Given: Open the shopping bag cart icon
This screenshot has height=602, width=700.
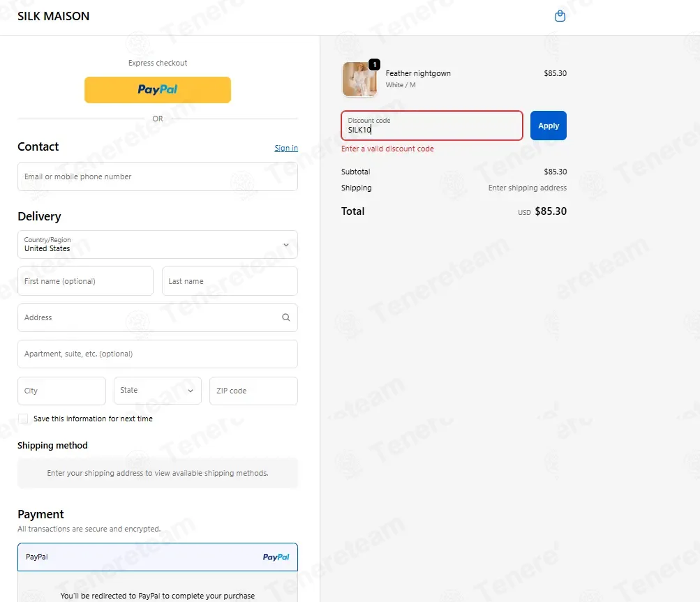Looking at the screenshot, I should pyautogui.click(x=560, y=16).
